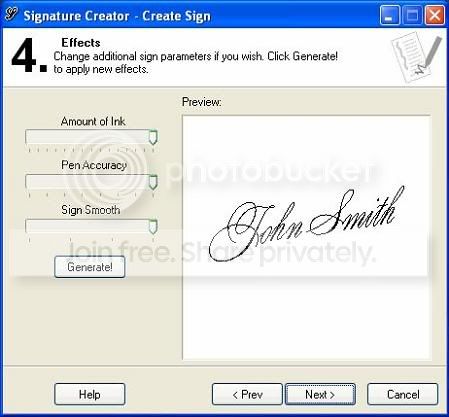
Task: Open Help for this wizard step
Action: pos(90,394)
